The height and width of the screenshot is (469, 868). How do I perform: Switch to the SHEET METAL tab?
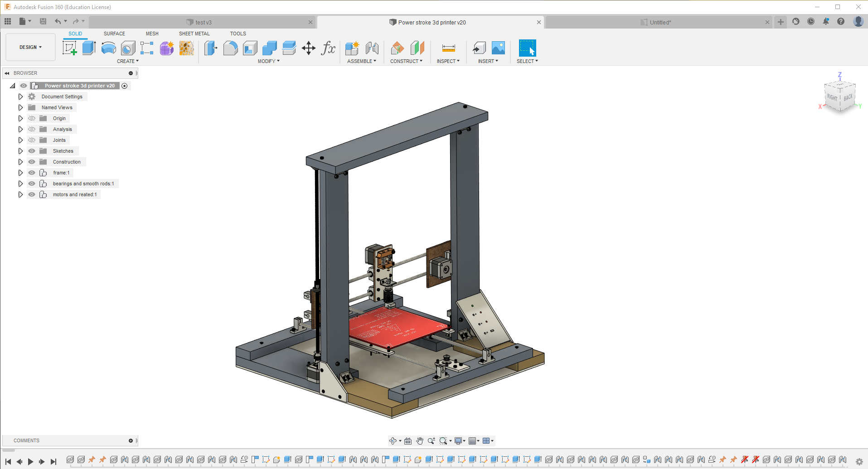coord(194,34)
